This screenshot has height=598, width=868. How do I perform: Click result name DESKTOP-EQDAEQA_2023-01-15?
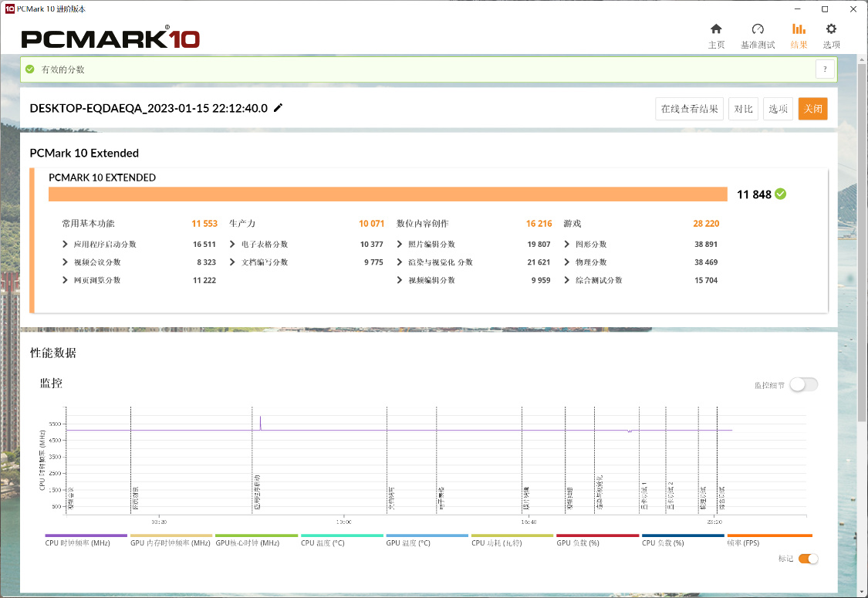(x=148, y=108)
